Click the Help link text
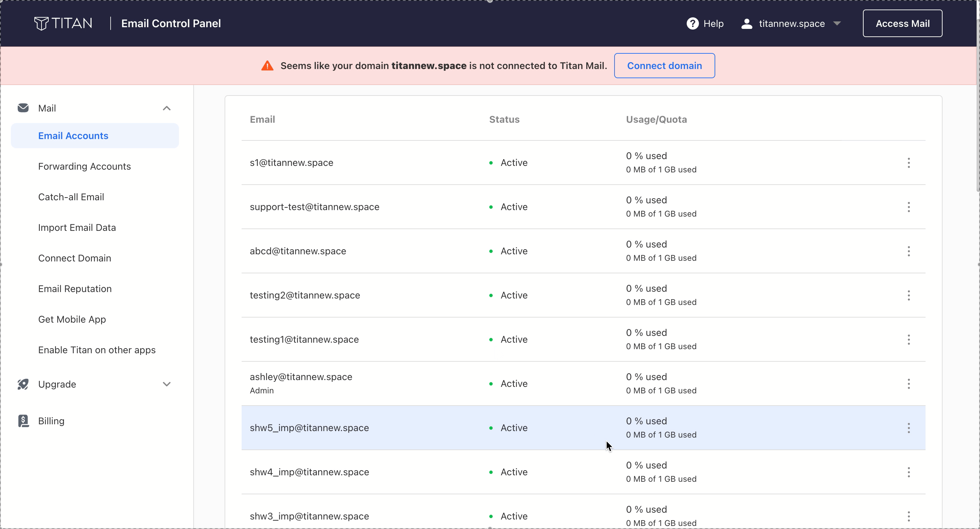Image resolution: width=980 pixels, height=529 pixels. coord(713,23)
